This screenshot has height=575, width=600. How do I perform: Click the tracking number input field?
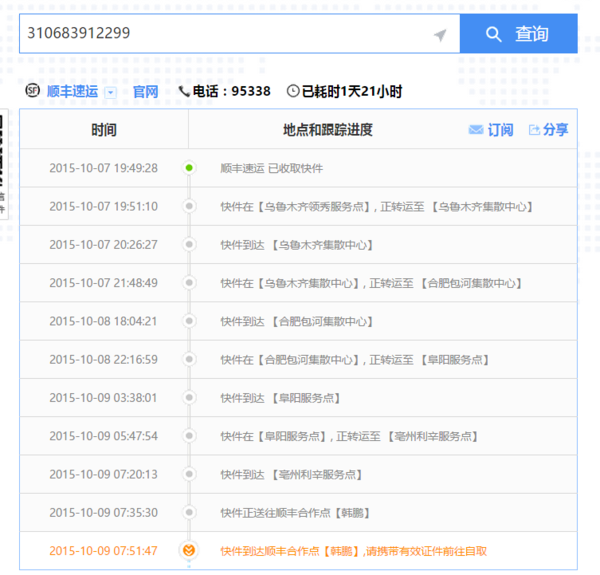pos(240,34)
